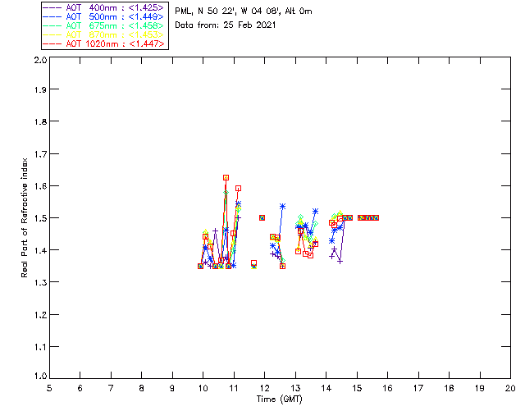This screenshot has height=420, width=525.
Task: Click the x-axis tick label 8
Action: 142,388
